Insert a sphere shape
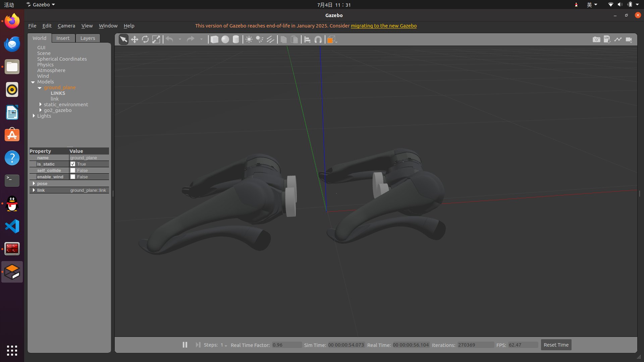This screenshot has width=644, height=362. 225,40
